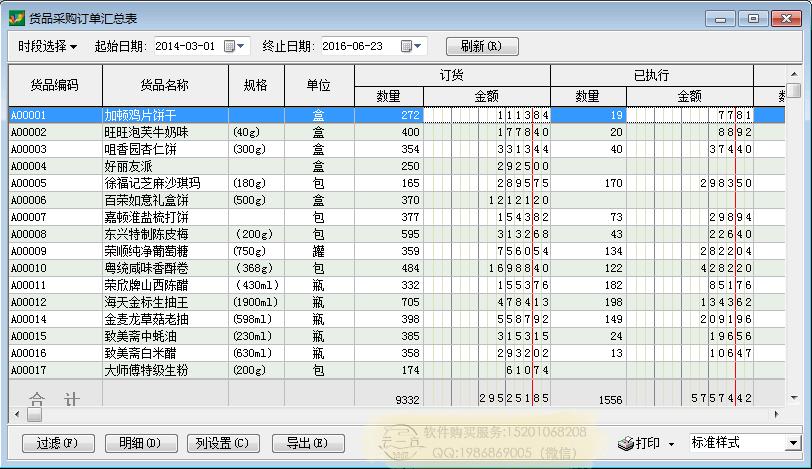Click the horizontal scrollbar thumb below the table
Image resolution: width=812 pixels, height=469 pixels.
(x=26, y=414)
